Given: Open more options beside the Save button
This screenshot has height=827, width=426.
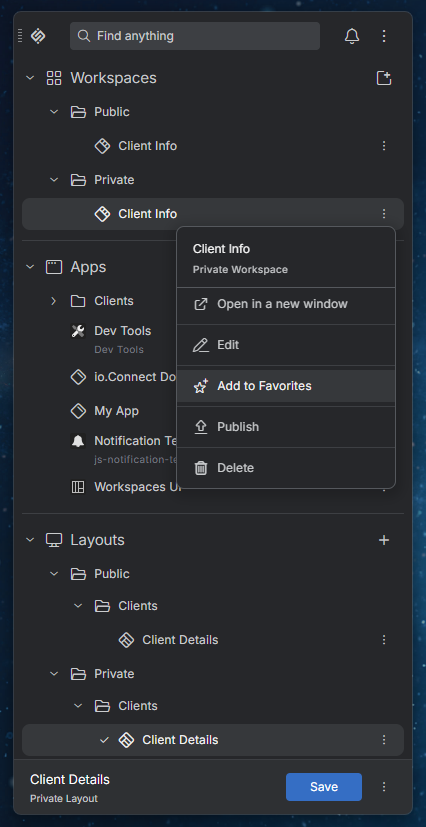Looking at the screenshot, I should click(384, 787).
